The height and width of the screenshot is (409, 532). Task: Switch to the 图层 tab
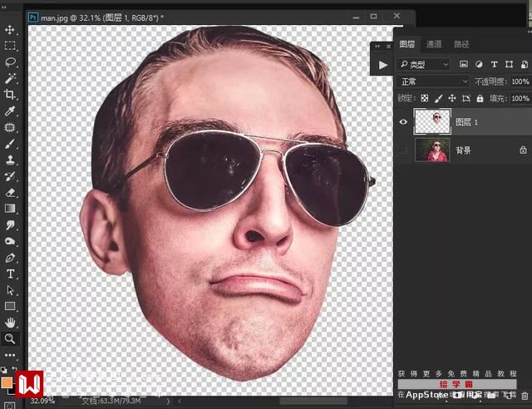click(406, 44)
